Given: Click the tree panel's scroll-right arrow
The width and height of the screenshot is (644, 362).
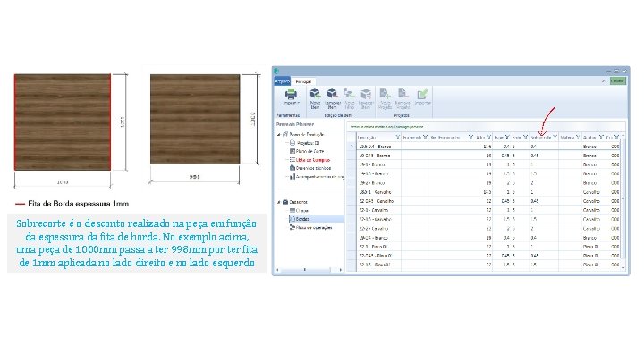Looking at the screenshot, I should tap(341, 270).
